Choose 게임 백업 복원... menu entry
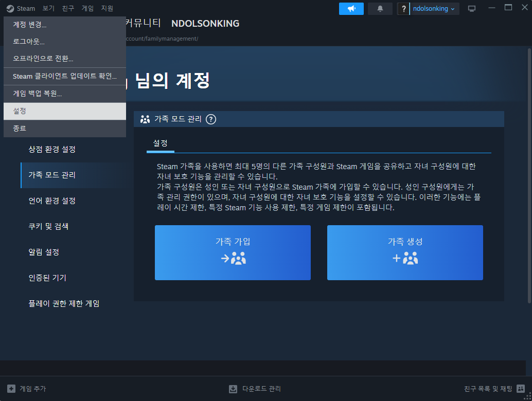The height and width of the screenshot is (401, 532). [65, 94]
